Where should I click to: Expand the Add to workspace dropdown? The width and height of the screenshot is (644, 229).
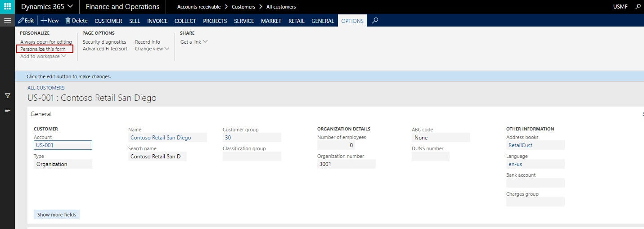point(43,56)
